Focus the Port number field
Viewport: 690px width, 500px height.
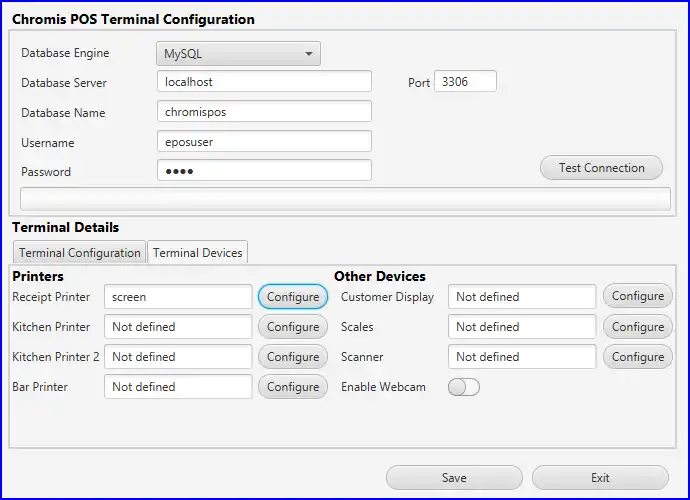point(465,82)
